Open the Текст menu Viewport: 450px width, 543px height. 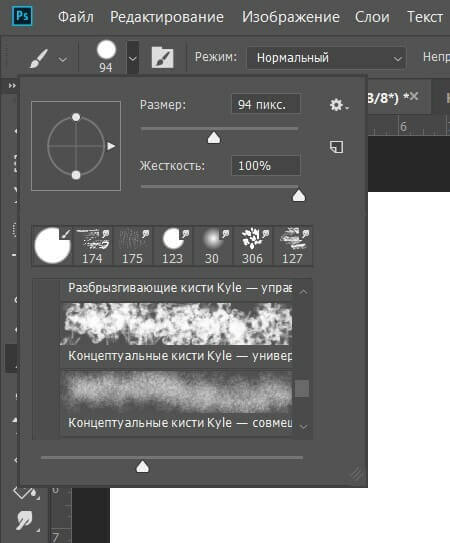pos(425,17)
